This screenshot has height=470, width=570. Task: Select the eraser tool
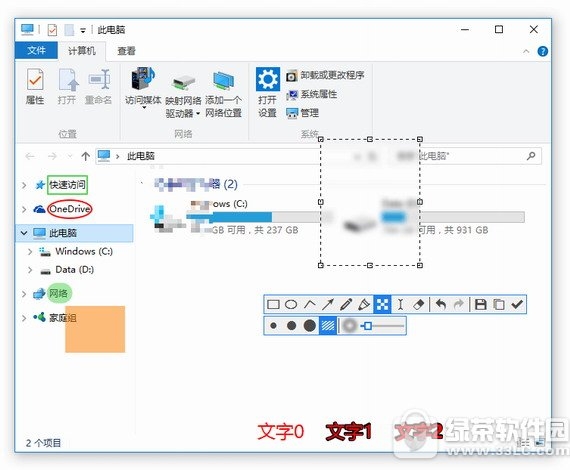[x=418, y=304]
